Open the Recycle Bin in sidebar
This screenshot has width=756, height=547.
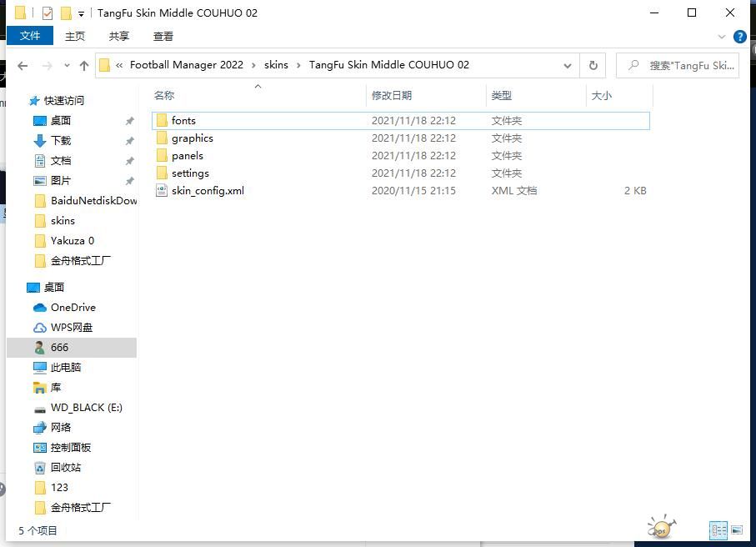coord(66,467)
